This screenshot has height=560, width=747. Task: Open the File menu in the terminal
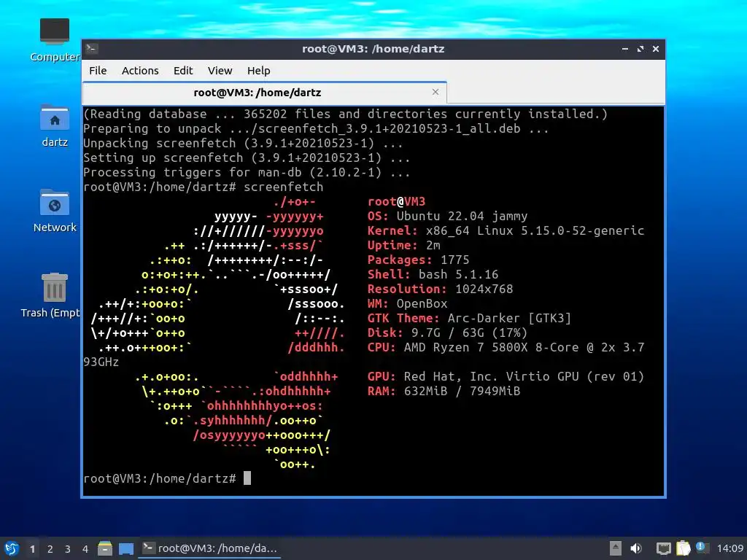coord(98,71)
